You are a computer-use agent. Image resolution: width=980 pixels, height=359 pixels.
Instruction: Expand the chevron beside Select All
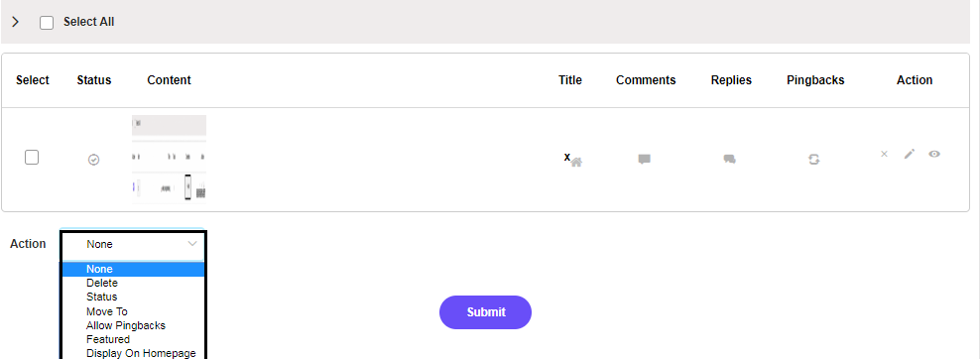pos(16,22)
